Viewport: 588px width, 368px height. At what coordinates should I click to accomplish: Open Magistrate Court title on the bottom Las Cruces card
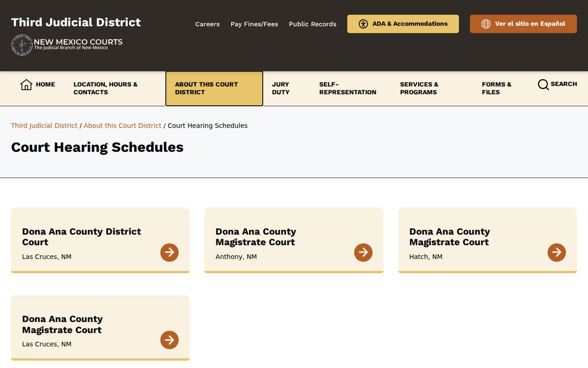(62, 324)
